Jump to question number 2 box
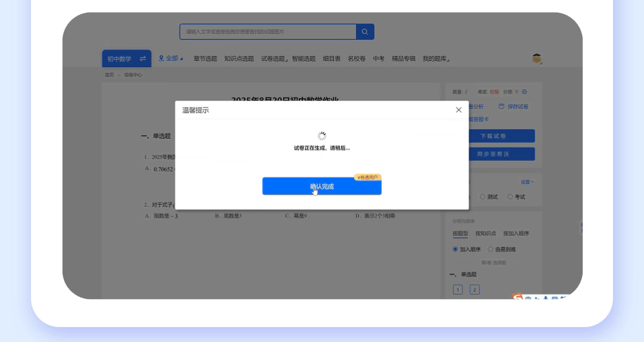 coord(475,290)
